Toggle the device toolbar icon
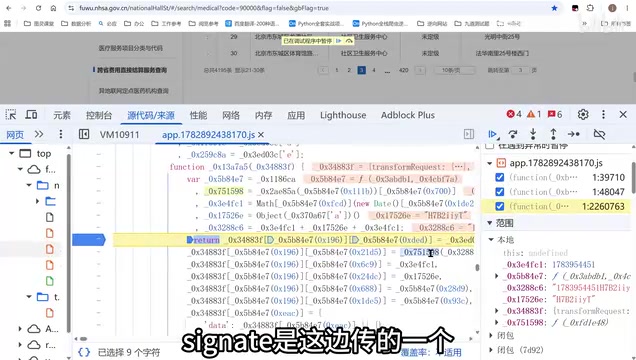Screen dimensions: 636x360 click(x=31, y=115)
